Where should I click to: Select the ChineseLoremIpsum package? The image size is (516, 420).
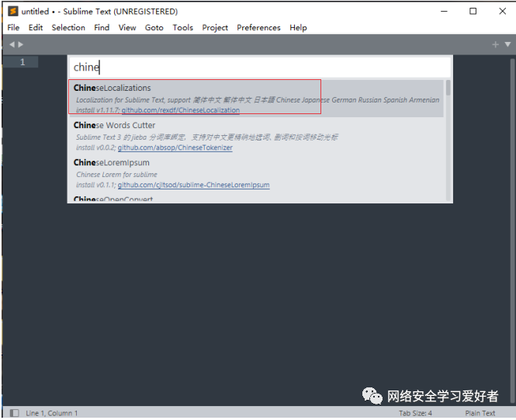[256, 173]
